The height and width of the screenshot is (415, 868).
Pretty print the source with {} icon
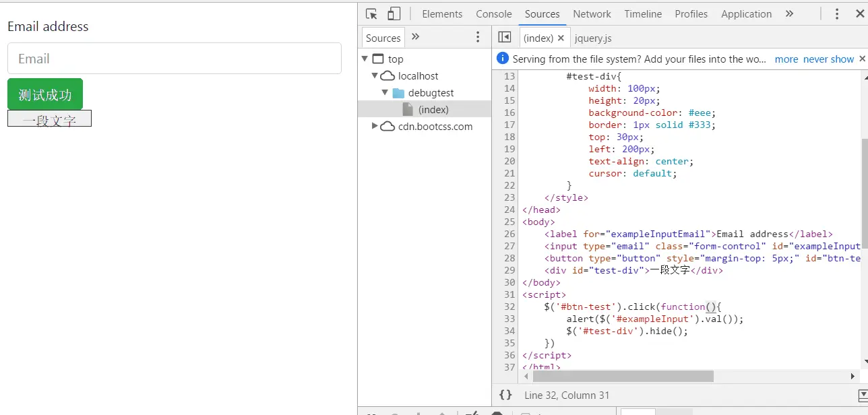tap(505, 395)
